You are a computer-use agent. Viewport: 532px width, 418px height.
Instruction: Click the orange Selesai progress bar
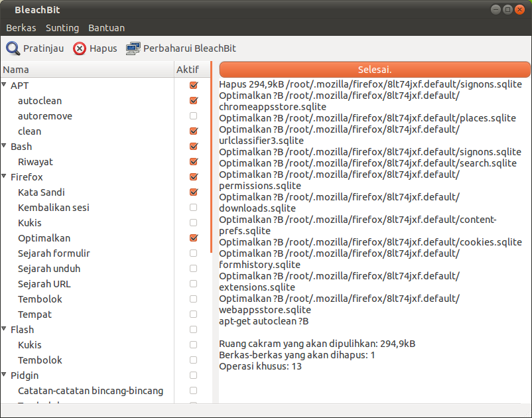375,70
